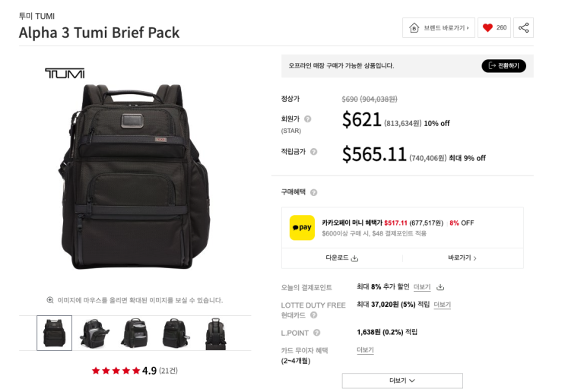This screenshot has width=565, height=392.
Task: Click the magnifier zoom icon below image
Action: [x=50, y=300]
